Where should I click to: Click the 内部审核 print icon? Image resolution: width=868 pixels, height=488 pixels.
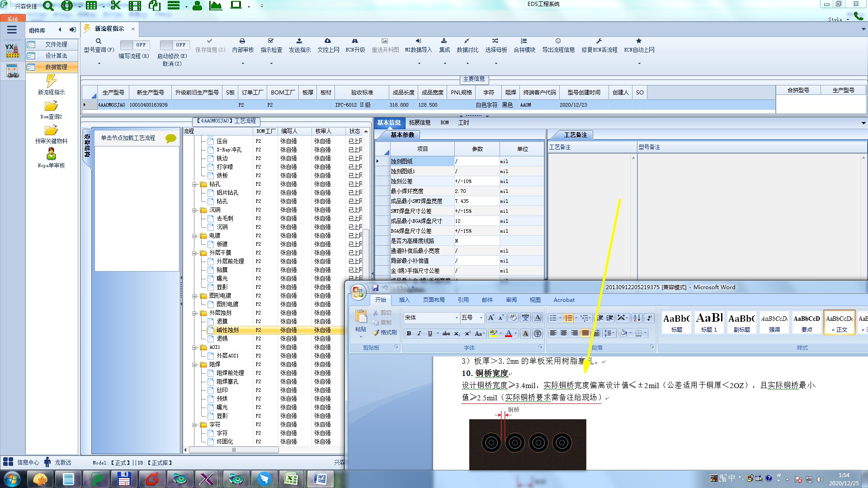coord(242,41)
